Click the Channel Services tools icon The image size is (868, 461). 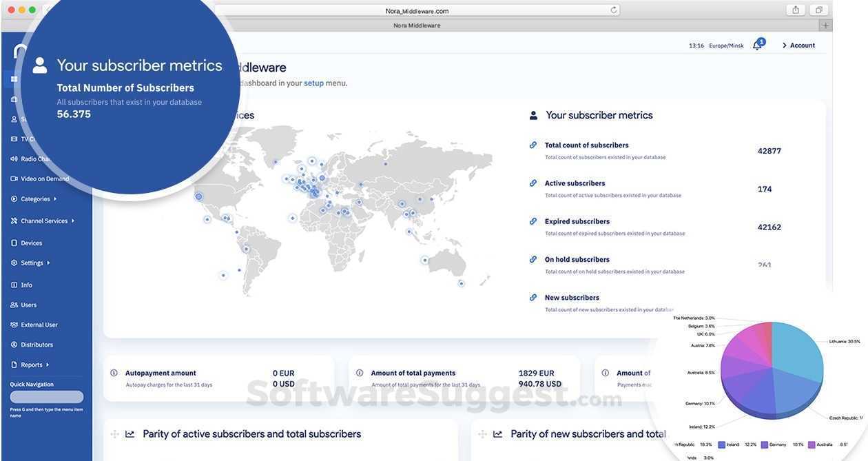(x=14, y=221)
